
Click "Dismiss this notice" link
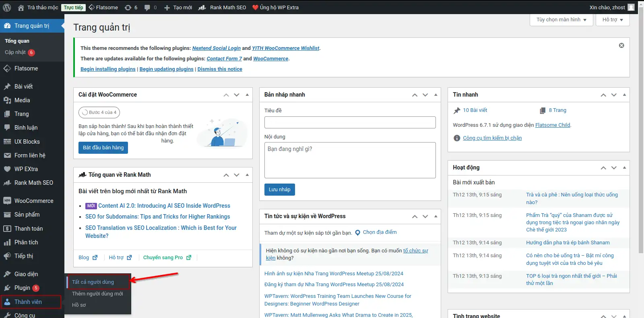point(220,69)
